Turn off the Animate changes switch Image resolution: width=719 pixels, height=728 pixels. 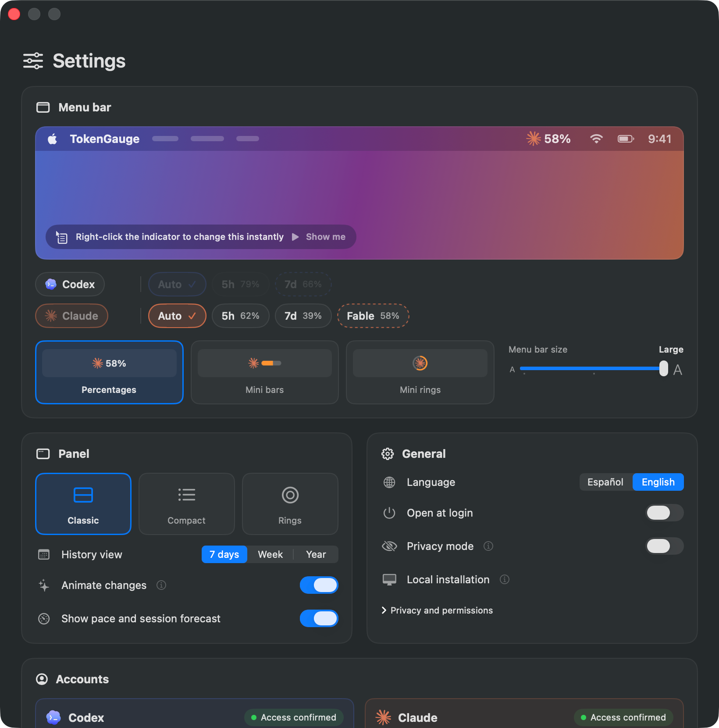coord(319,585)
